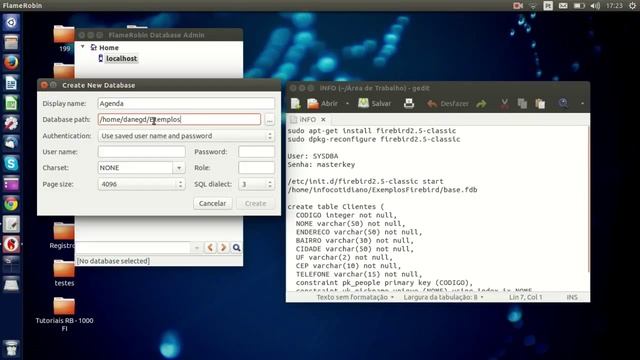Image resolution: width=640 pixels, height=360 pixels.
Task: Click into the Password field
Action: (256, 152)
